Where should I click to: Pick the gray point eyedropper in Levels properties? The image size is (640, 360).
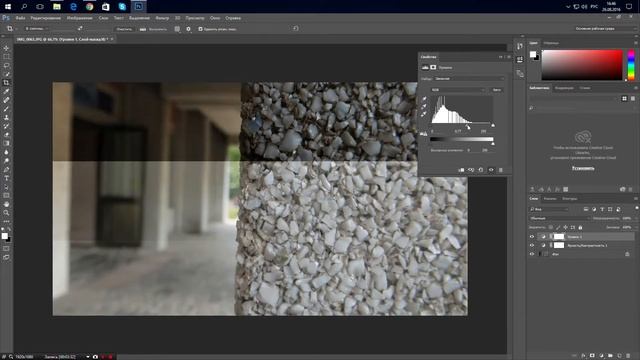coord(424,106)
